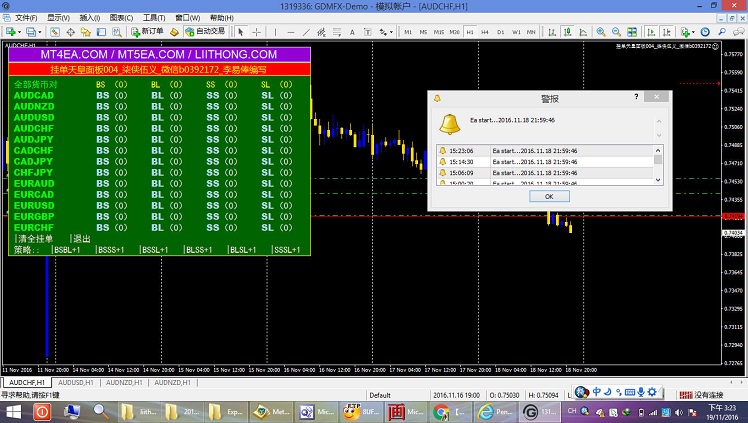The image size is (748, 423).
Task: Toggle the bar chart display mode
Action: click(x=552, y=31)
